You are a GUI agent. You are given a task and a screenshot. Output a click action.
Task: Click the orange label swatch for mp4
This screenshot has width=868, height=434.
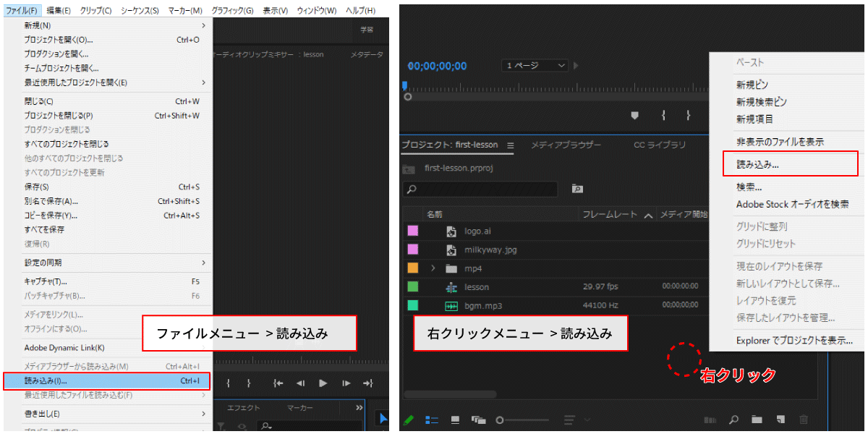pos(413,268)
